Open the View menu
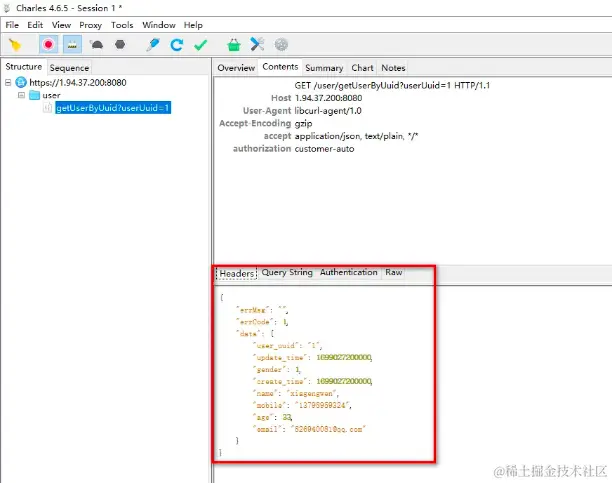Image resolution: width=612 pixels, height=483 pixels. (x=61, y=25)
